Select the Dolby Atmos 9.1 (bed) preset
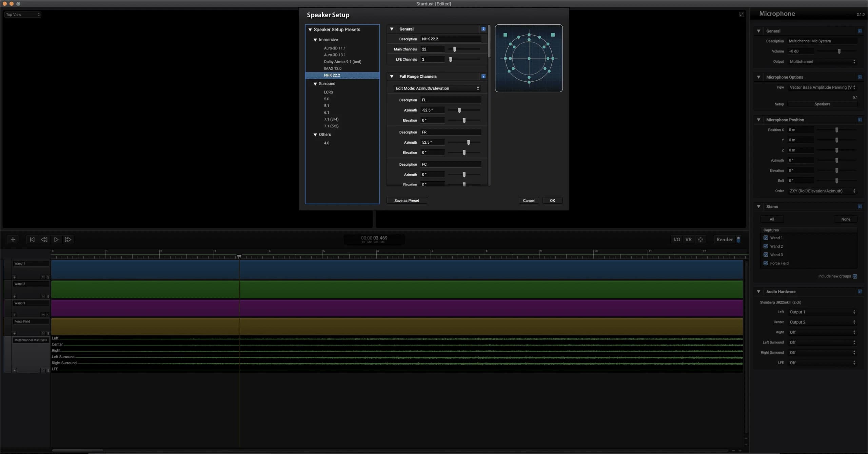This screenshot has height=454, width=868. [342, 62]
